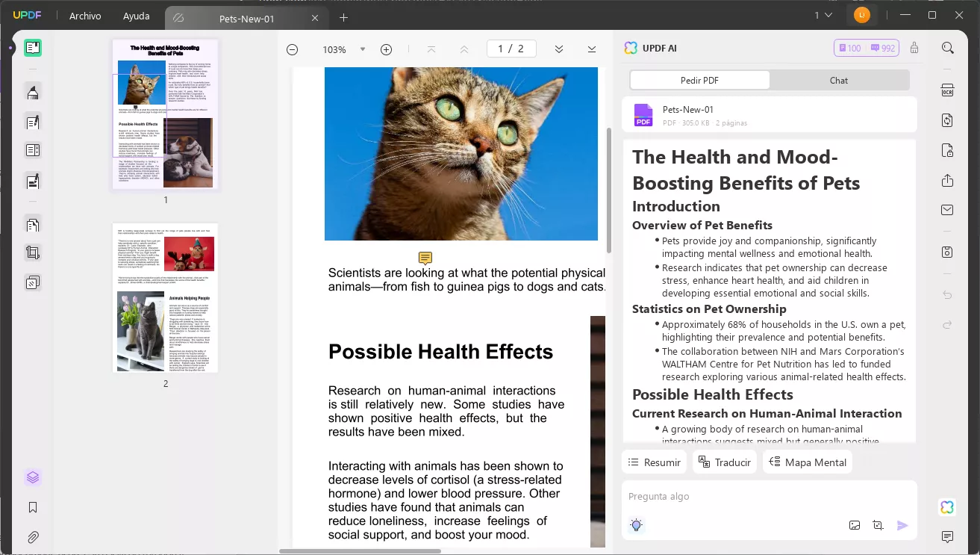Zoom out with the minus icon
Viewport: 980px width, 555px height.
(293, 49)
